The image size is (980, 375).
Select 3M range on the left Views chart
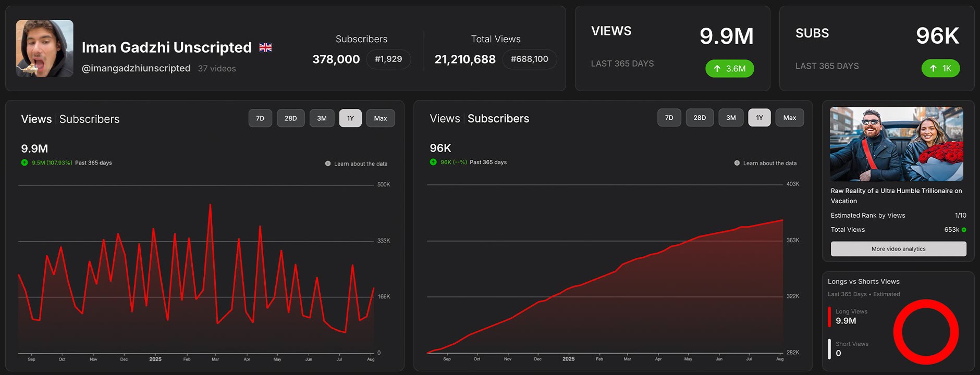point(322,118)
